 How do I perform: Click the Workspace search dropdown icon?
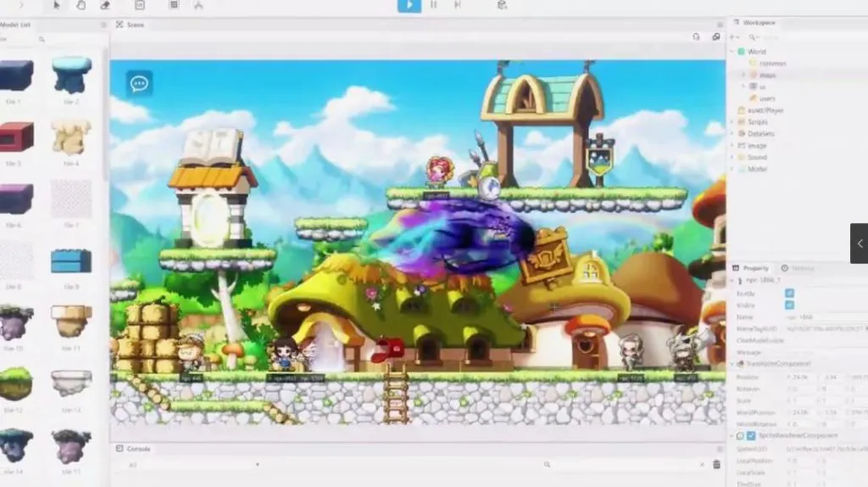point(754,37)
